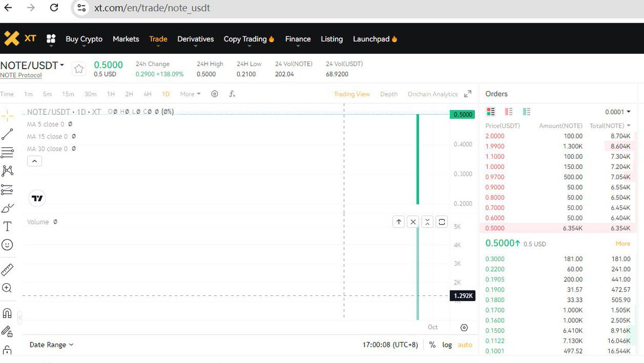The image size is (644, 363).
Task: Click the 17:00:08 (UTC+8) timezone
Action: [x=390, y=345]
